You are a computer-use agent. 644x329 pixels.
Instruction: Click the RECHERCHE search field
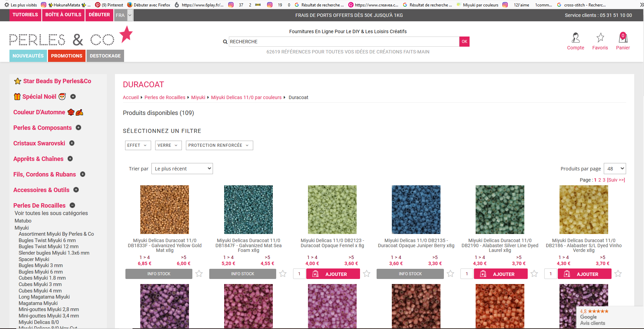tap(343, 42)
